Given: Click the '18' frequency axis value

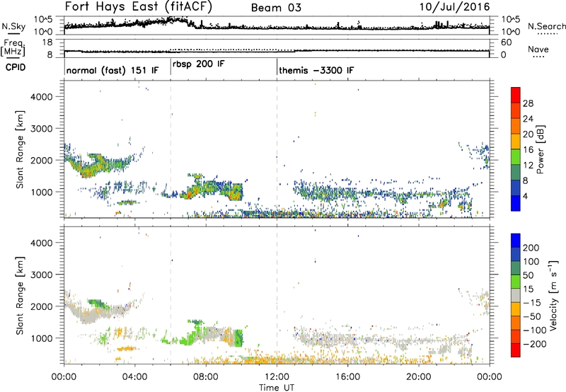Looking at the screenshot, I should (x=47, y=42).
